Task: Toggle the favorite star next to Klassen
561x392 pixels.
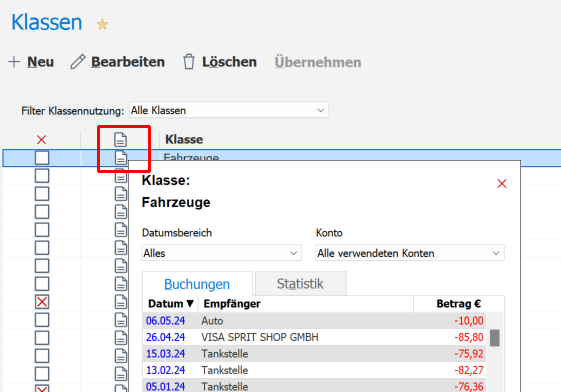Action: pyautogui.click(x=102, y=24)
